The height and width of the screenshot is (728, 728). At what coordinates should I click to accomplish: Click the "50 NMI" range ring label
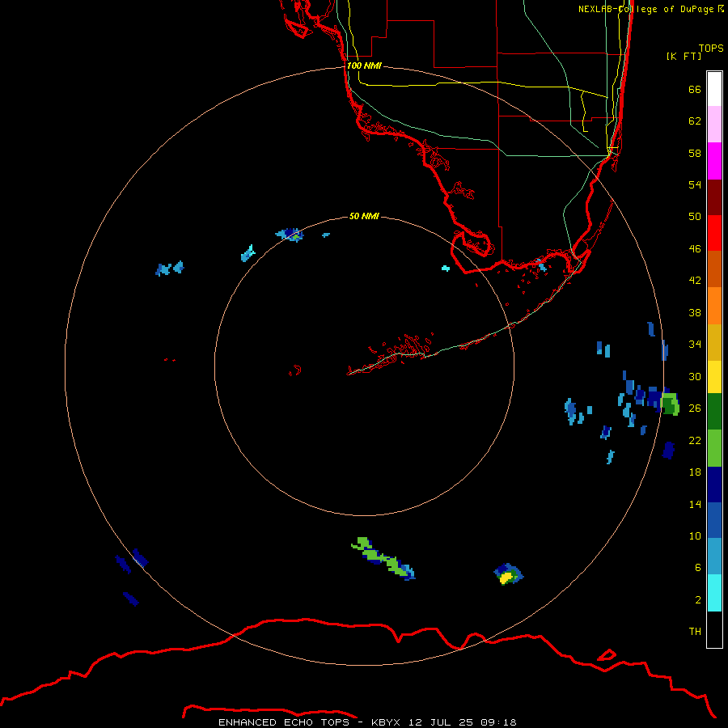364,216
